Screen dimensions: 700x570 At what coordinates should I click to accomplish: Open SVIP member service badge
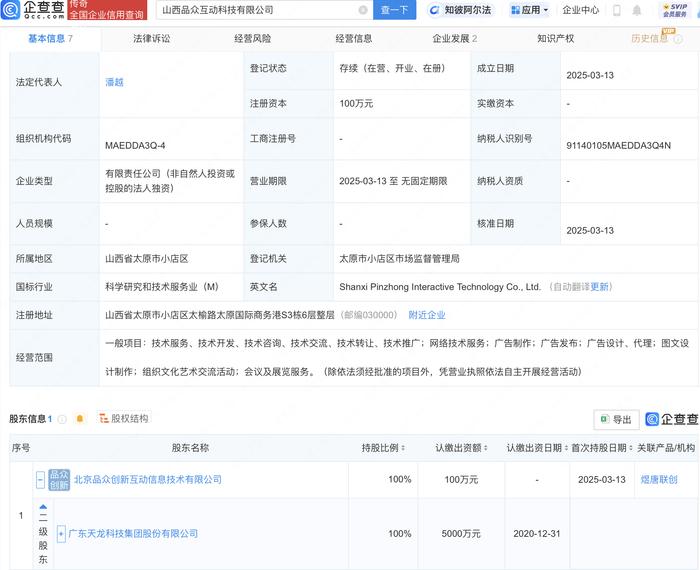pyautogui.click(x=675, y=10)
